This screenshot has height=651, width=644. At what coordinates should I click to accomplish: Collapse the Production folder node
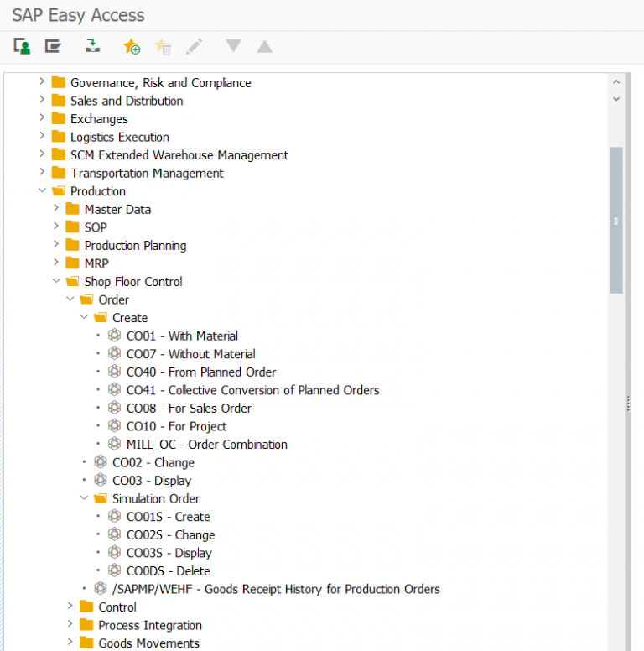pos(42,191)
